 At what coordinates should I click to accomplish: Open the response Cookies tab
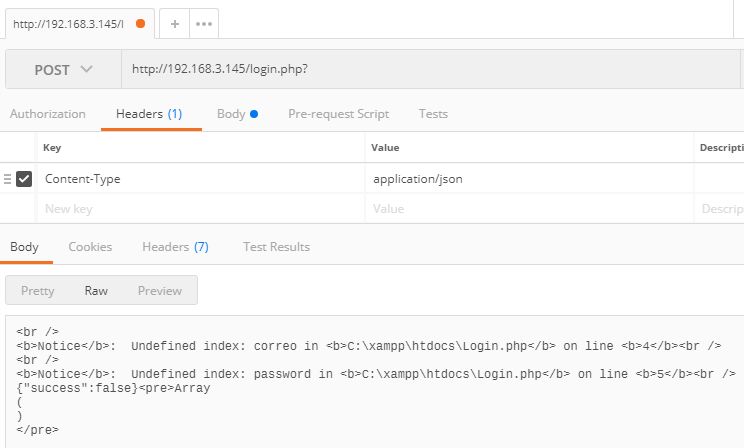click(90, 247)
